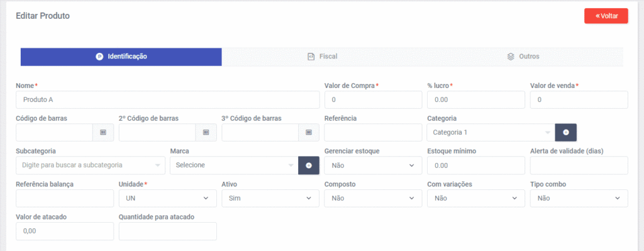Screen dimensions: 644x251
Task: Add a new Marca with plus button
Action: pyautogui.click(x=309, y=165)
